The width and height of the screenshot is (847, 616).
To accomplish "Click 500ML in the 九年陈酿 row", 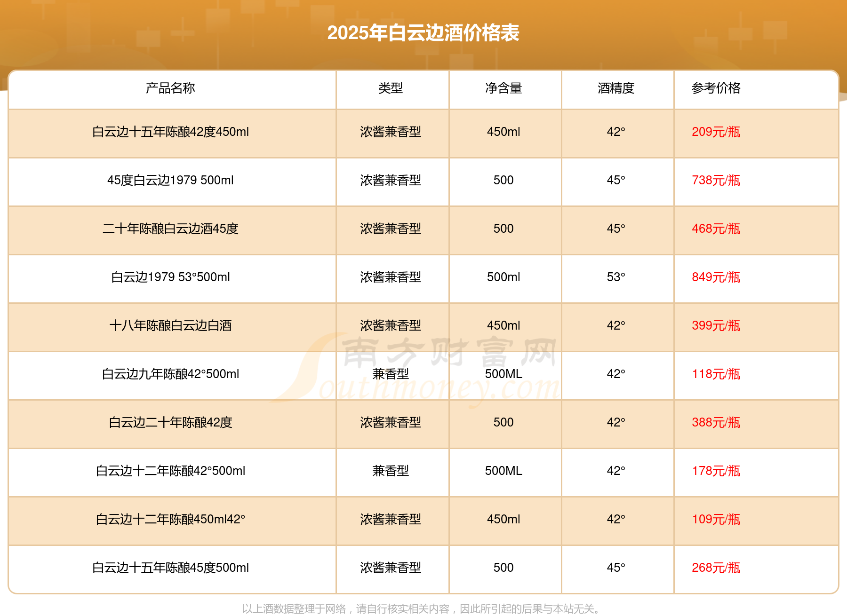I will point(503,374).
